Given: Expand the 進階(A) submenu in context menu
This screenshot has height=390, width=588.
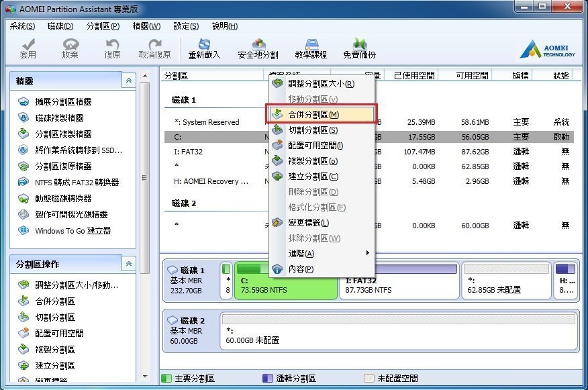Looking at the screenshot, I should [x=322, y=254].
